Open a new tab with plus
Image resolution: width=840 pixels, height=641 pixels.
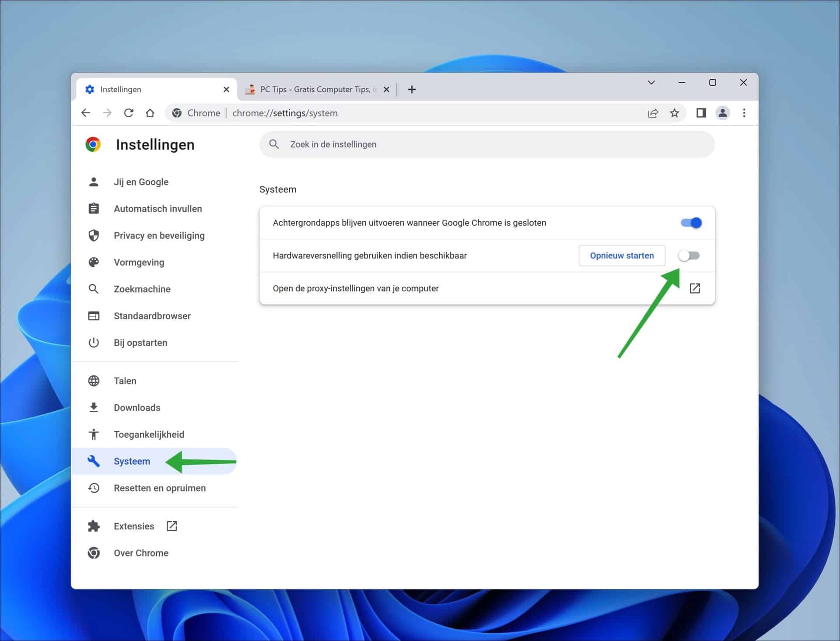pyautogui.click(x=412, y=89)
